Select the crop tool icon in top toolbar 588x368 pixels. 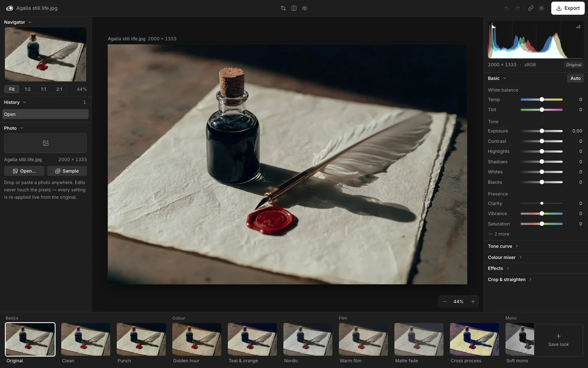(283, 8)
